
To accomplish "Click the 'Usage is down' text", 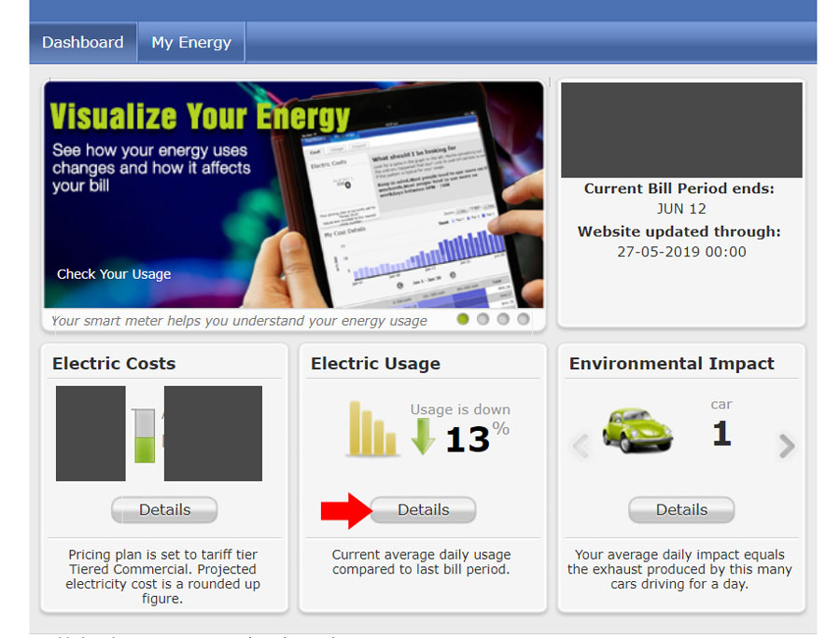I will pyautogui.click(x=460, y=409).
